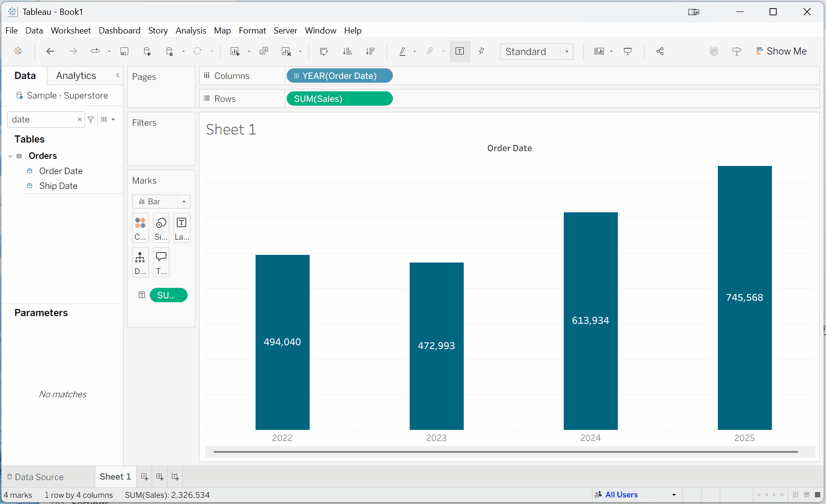826x504 pixels.
Task: Toggle Fix Axes pin in toolbar
Action: click(482, 51)
